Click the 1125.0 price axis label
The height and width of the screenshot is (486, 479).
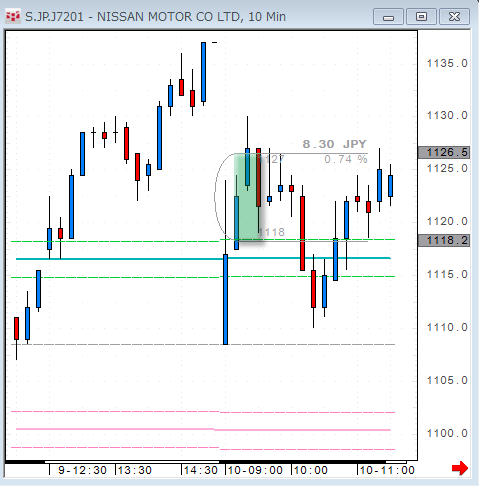[x=447, y=168]
